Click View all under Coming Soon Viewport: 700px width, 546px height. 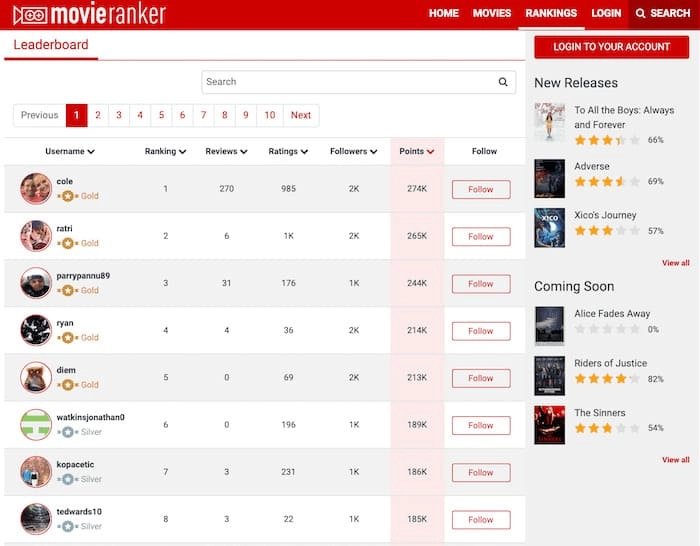[675, 460]
